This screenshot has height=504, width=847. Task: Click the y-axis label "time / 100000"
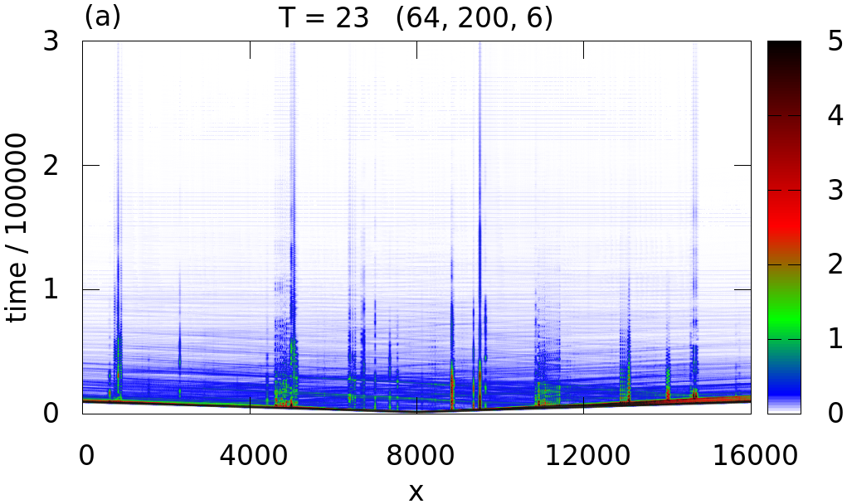click(17, 228)
